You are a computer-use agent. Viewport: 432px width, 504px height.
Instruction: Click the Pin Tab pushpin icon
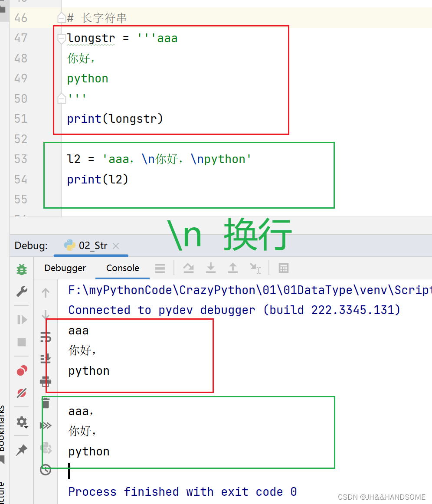pyautogui.click(x=22, y=450)
